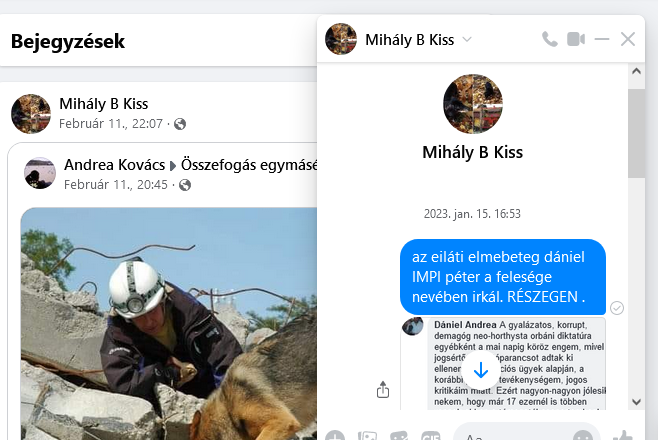658x440 pixels.
Task: Open the plus actions icon in chat
Action: (x=335, y=436)
